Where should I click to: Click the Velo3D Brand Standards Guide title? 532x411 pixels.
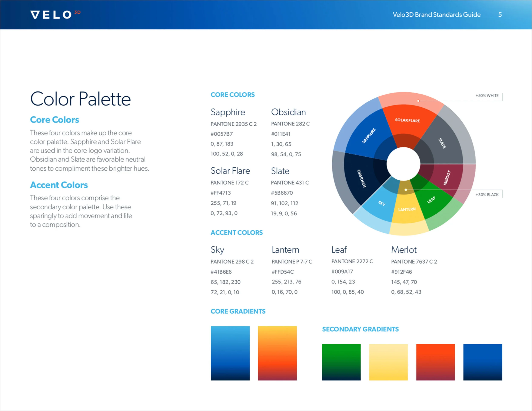click(436, 15)
